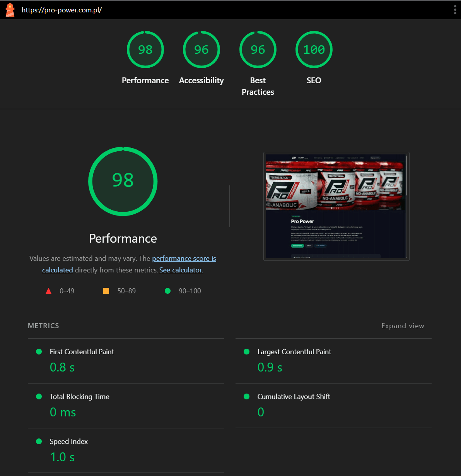Click the SEO gauge showing 100
The width and height of the screenshot is (461, 476).
314,50
